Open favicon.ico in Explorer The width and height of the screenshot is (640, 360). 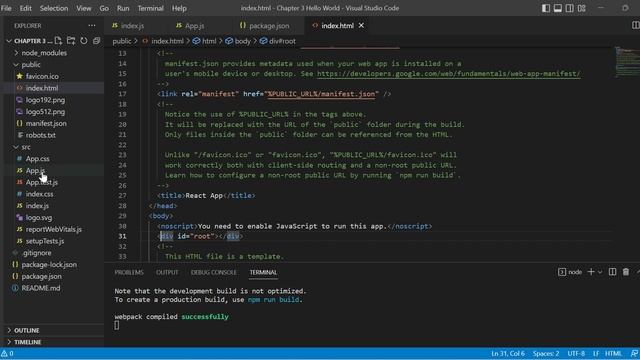pyautogui.click(x=42, y=76)
